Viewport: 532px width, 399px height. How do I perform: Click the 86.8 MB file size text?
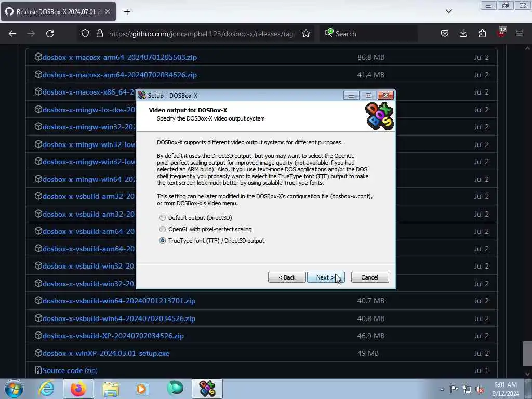click(x=371, y=57)
